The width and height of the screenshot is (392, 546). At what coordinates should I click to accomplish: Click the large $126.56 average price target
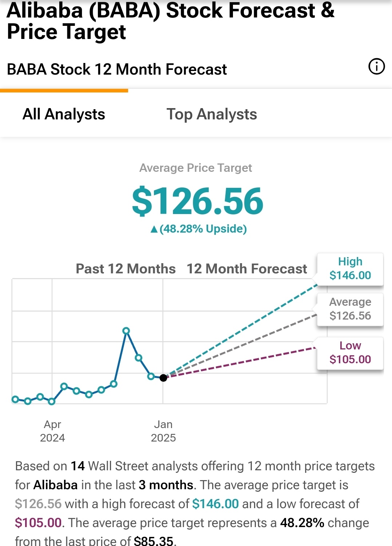point(197,201)
